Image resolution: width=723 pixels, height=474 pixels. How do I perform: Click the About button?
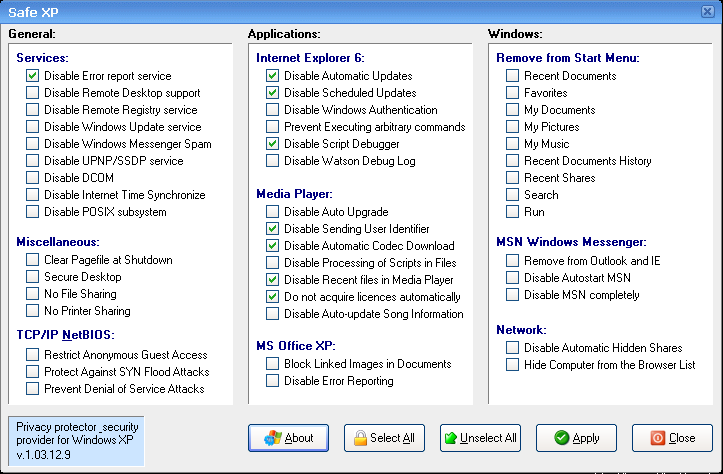pos(290,438)
